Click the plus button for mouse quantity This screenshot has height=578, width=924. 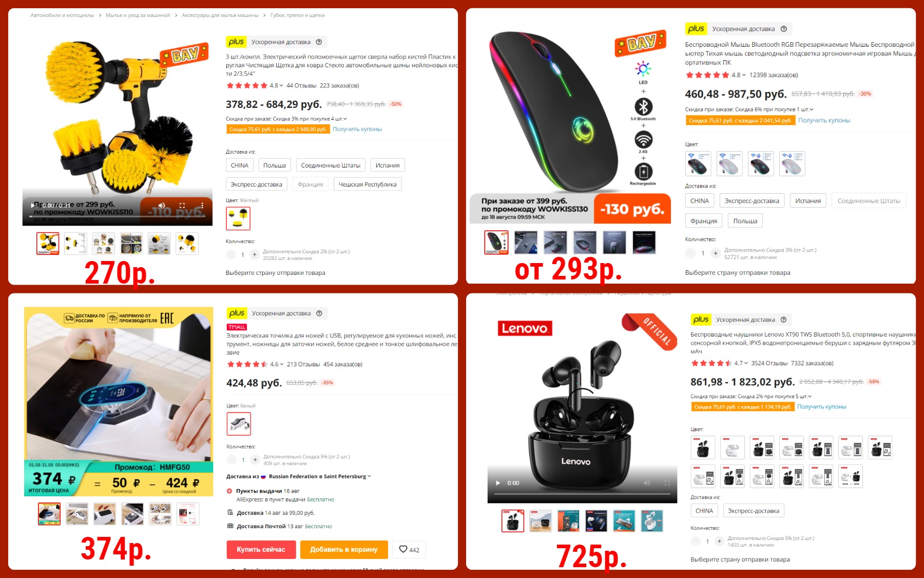pos(716,253)
